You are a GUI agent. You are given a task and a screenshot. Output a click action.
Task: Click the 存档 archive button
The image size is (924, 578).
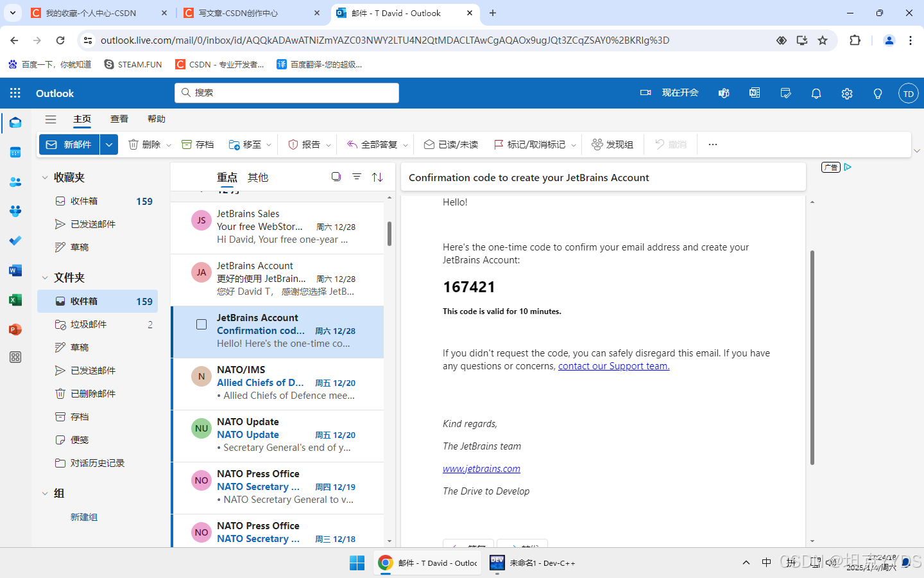[198, 144]
